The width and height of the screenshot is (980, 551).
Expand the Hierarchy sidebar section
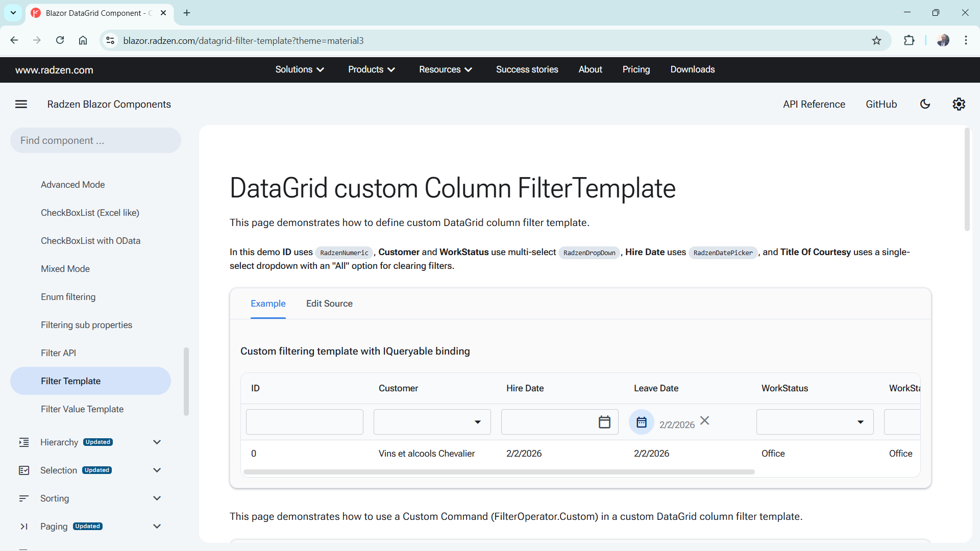157,442
